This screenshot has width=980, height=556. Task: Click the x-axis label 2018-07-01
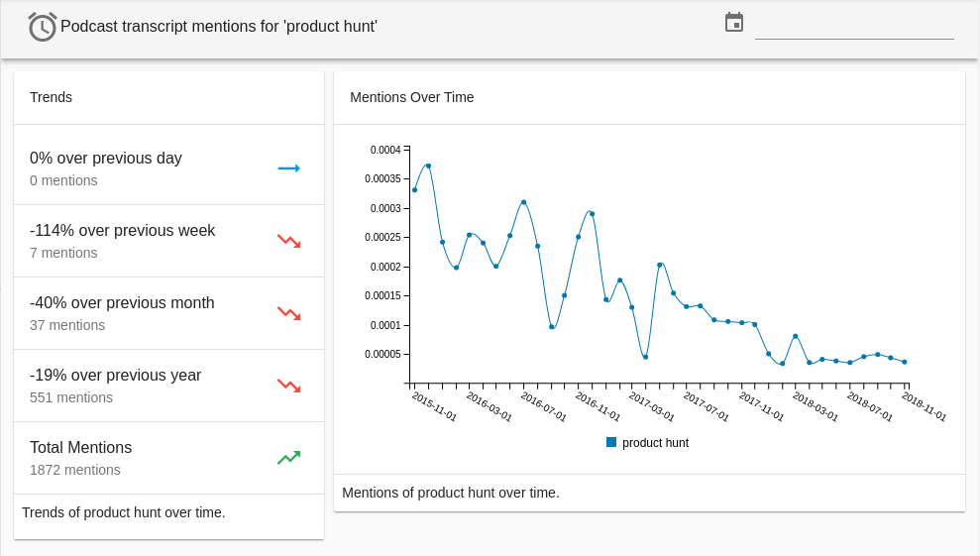(x=870, y=406)
